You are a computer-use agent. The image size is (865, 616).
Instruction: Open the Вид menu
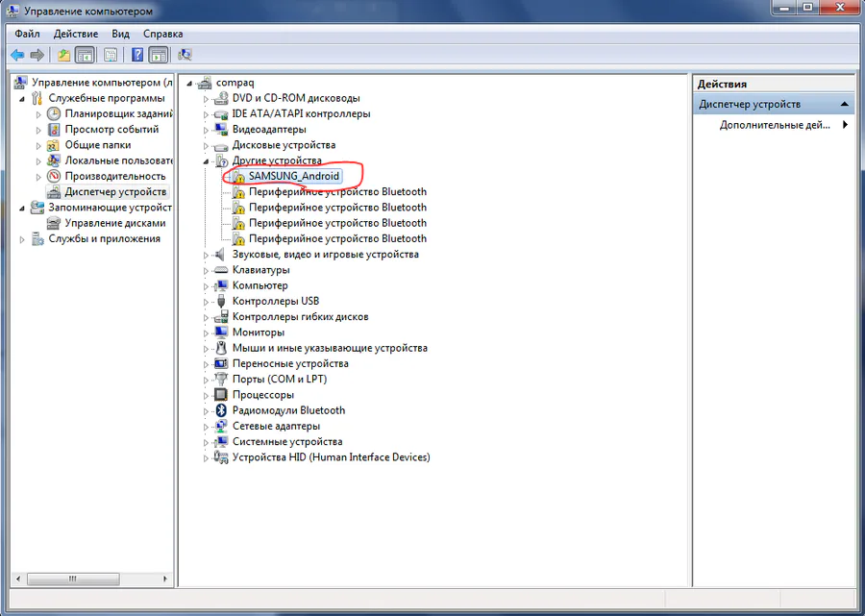click(x=120, y=34)
